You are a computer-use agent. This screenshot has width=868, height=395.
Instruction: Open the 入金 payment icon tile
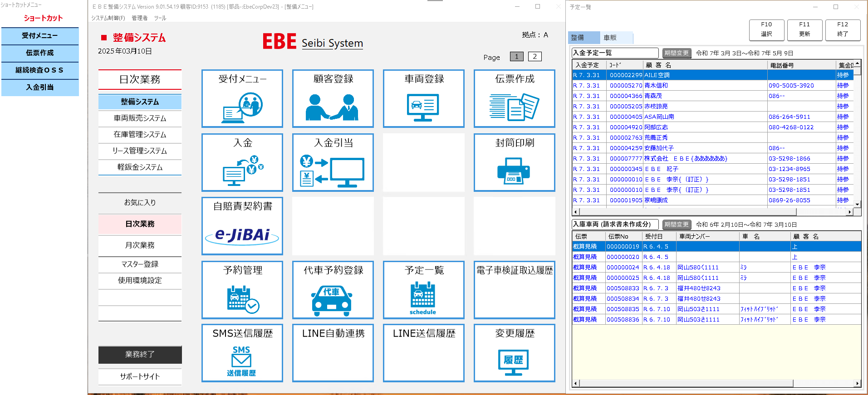pyautogui.click(x=242, y=162)
